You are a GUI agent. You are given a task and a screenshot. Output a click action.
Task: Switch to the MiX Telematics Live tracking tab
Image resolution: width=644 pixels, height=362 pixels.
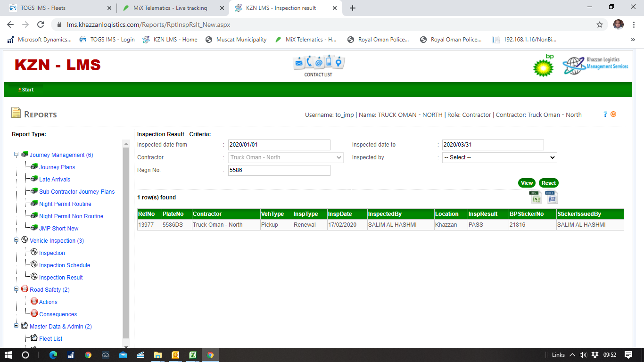(172, 8)
